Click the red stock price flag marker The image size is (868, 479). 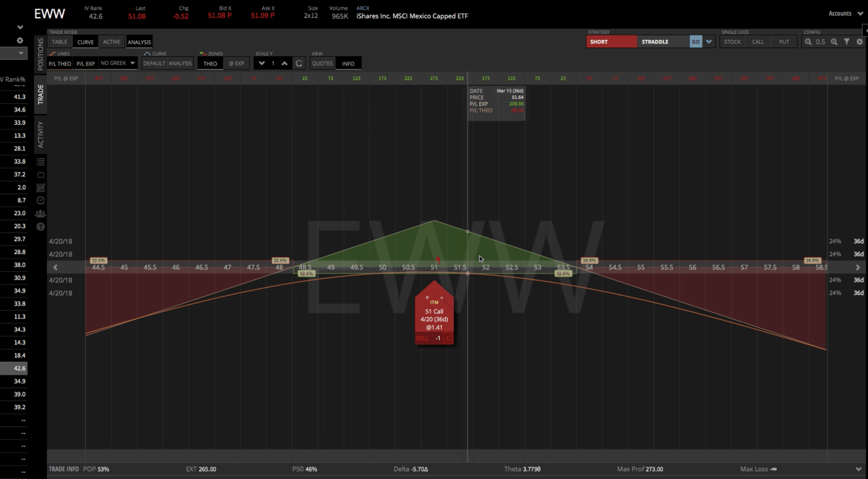tap(438, 260)
